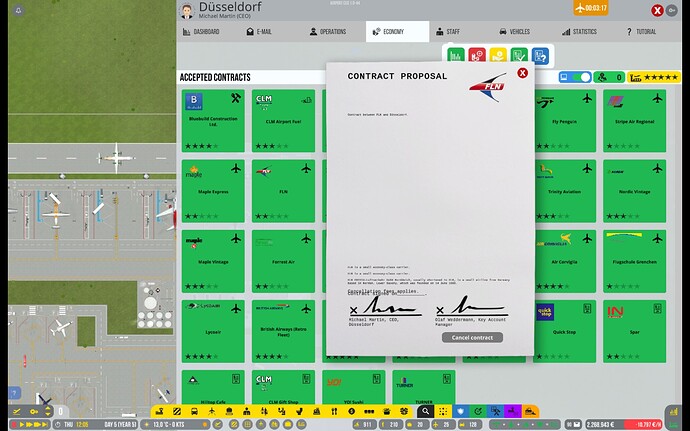Open the Maple Vintage contract card
Screen dimensions: 690x431
click(213, 261)
